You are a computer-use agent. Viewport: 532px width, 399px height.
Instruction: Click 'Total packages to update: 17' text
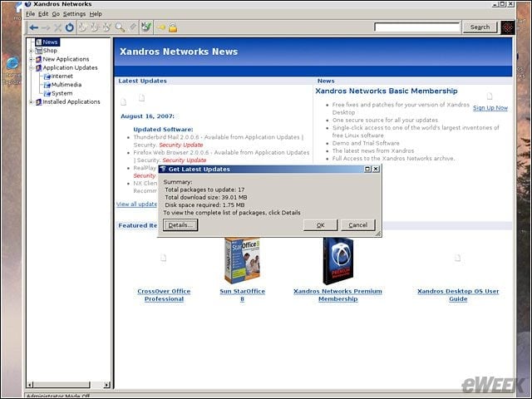tap(204, 190)
